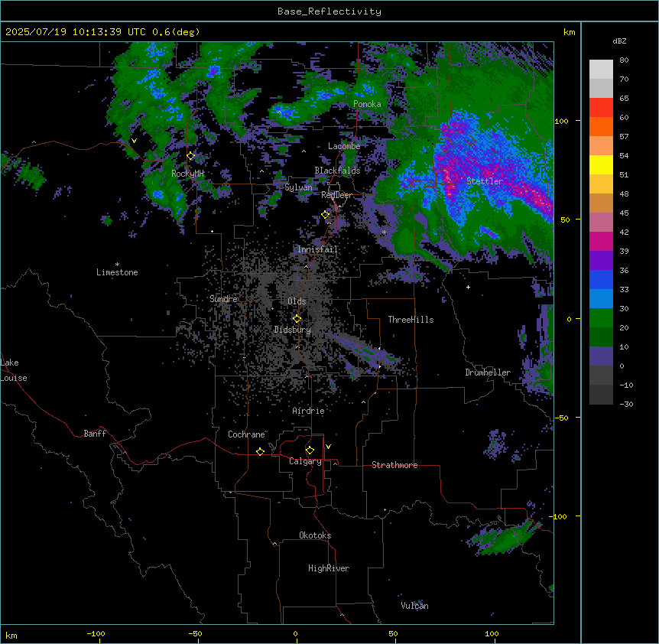Click the RockyMH label
Screen dimensions: 659x644
(x=187, y=174)
